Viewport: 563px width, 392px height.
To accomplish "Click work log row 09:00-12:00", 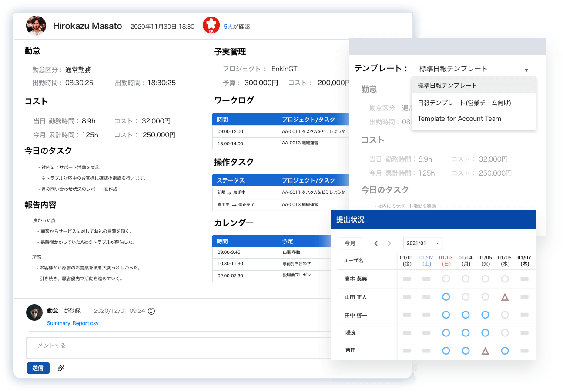I will tap(281, 131).
